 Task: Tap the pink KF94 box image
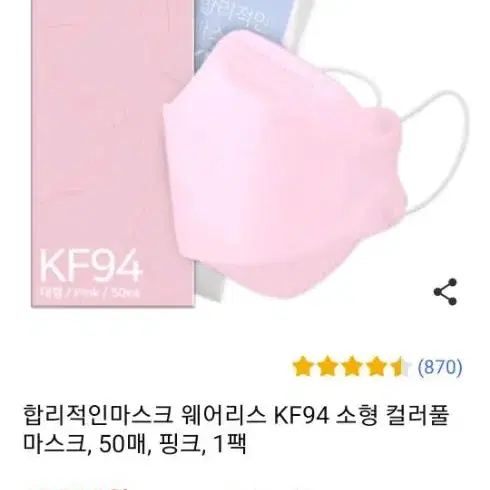[x=113, y=153]
